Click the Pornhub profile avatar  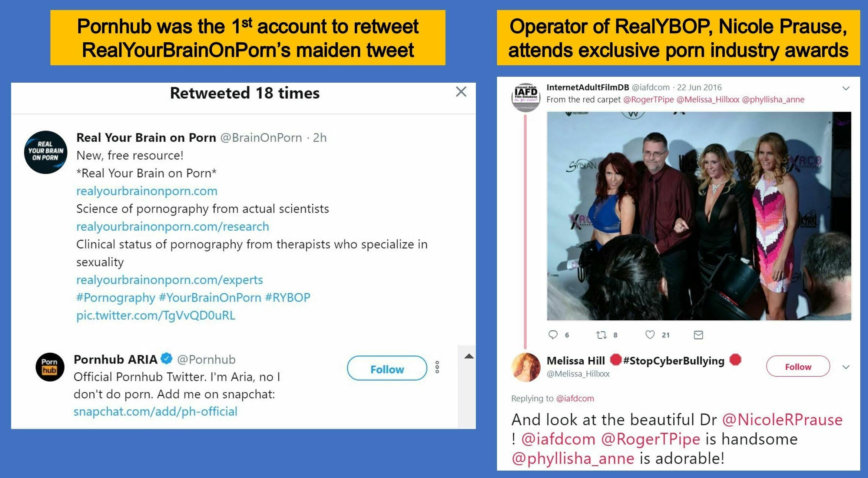tap(50, 367)
